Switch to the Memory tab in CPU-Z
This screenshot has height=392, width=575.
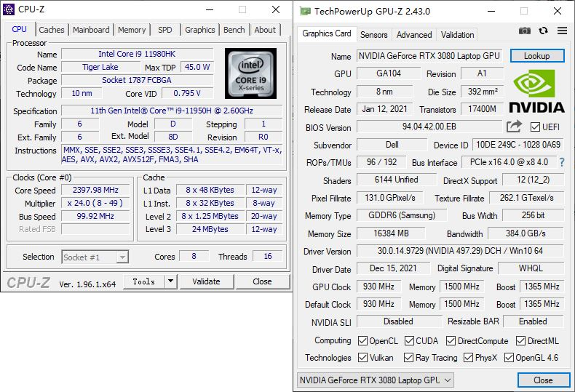pos(132,30)
